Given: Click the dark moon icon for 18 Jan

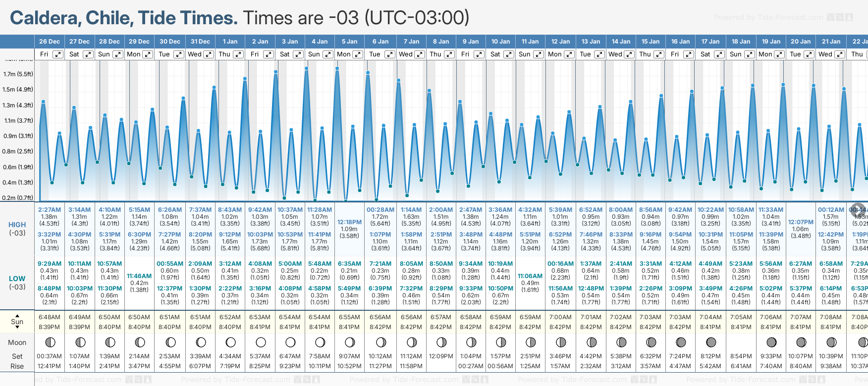Looking at the screenshot, I should tap(741, 342).
